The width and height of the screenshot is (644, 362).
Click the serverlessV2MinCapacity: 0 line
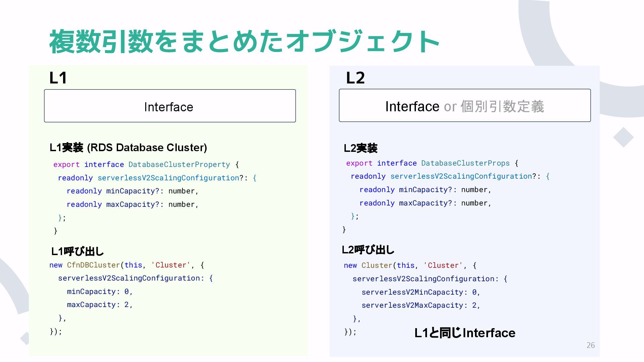(x=421, y=292)
